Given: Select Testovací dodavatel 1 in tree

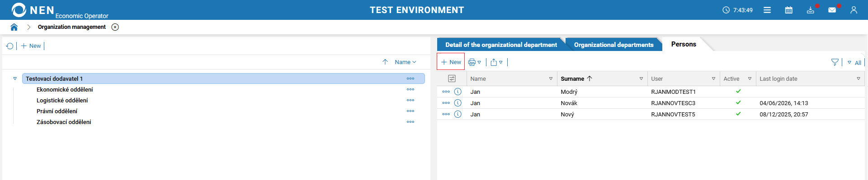Looking at the screenshot, I should pos(223,78).
